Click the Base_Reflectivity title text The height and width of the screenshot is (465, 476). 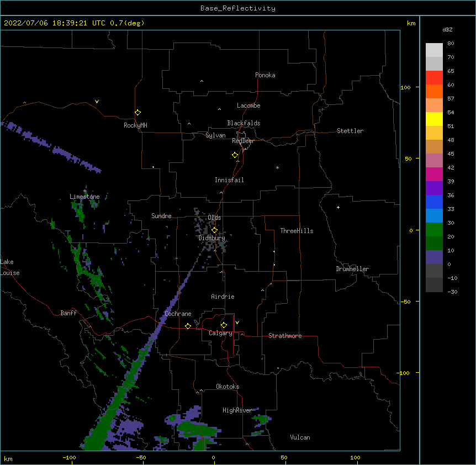[238, 8]
